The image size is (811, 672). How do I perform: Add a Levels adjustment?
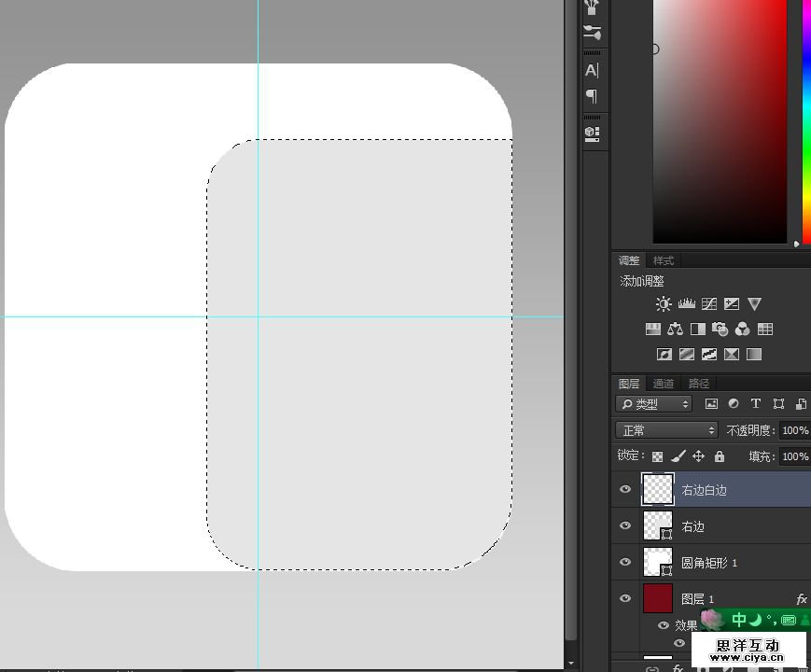tap(687, 304)
